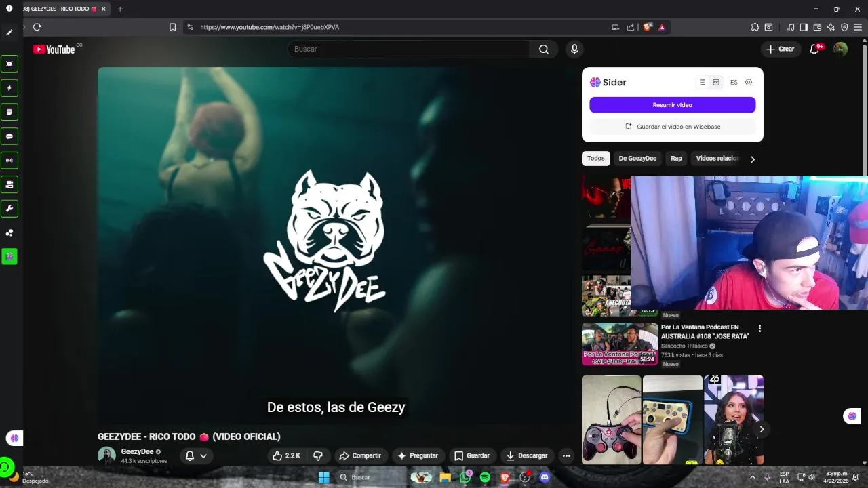Start voice search with microphone icon
Viewport: 868px width, 488px height.
(x=574, y=49)
